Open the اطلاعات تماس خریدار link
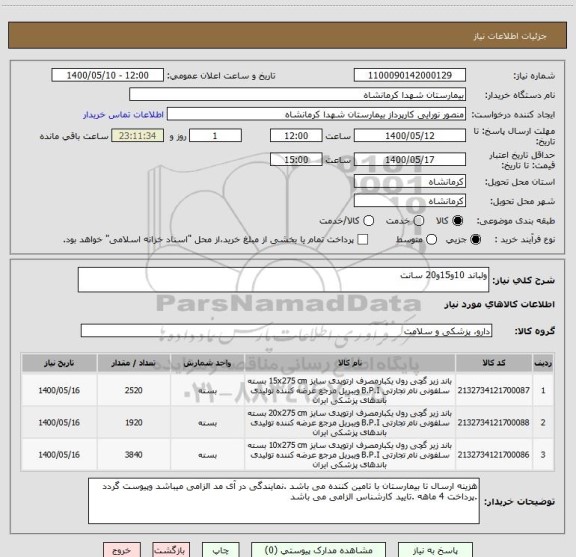 click(123, 115)
